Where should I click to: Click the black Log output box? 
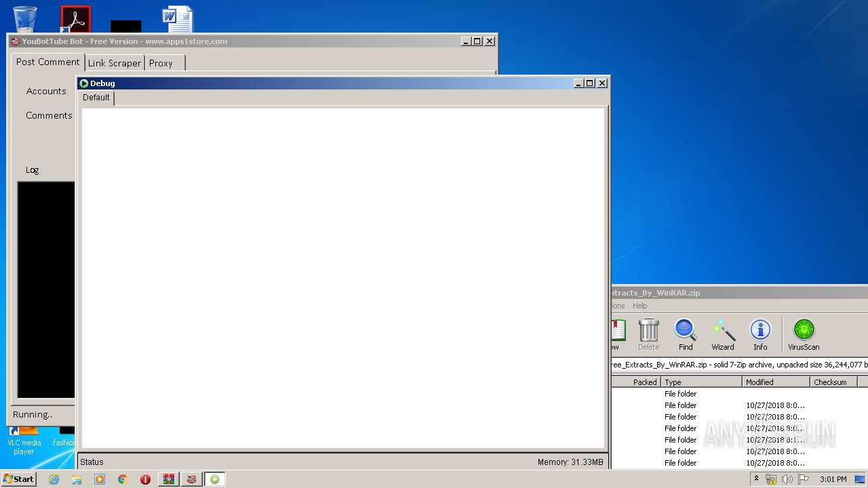pyautogui.click(x=46, y=290)
